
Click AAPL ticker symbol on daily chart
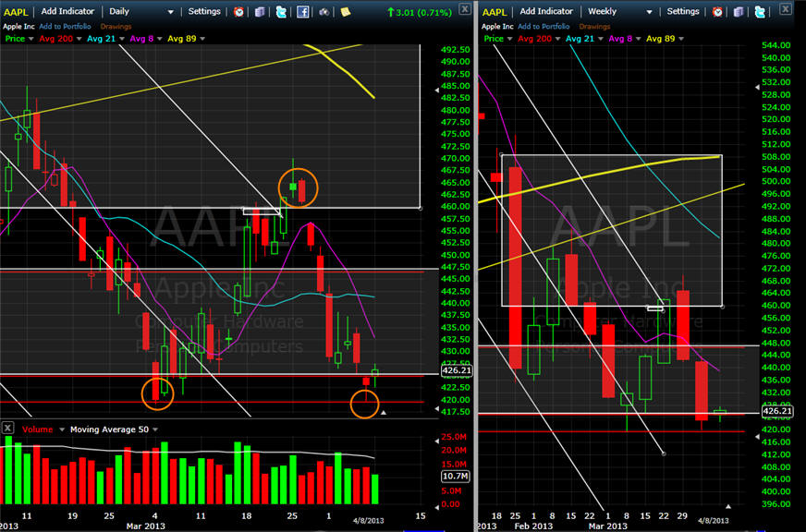16,12
